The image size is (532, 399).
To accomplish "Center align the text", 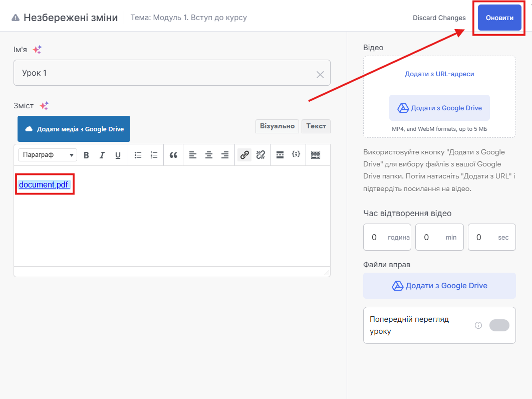I will [209, 155].
